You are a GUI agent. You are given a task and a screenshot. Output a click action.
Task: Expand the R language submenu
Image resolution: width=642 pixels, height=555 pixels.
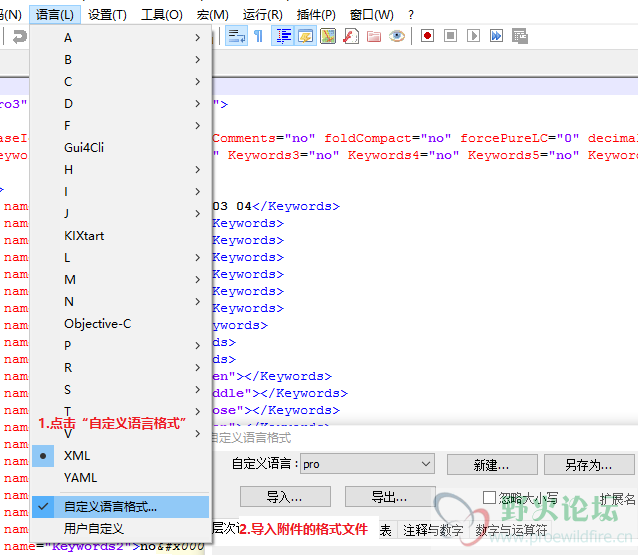[121, 368]
